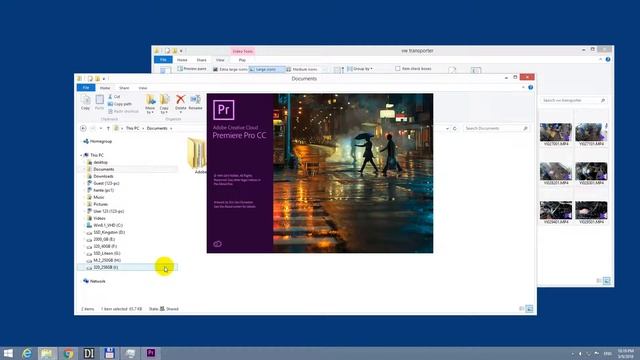Switch vw transporter to details view in status bar

click(599, 280)
